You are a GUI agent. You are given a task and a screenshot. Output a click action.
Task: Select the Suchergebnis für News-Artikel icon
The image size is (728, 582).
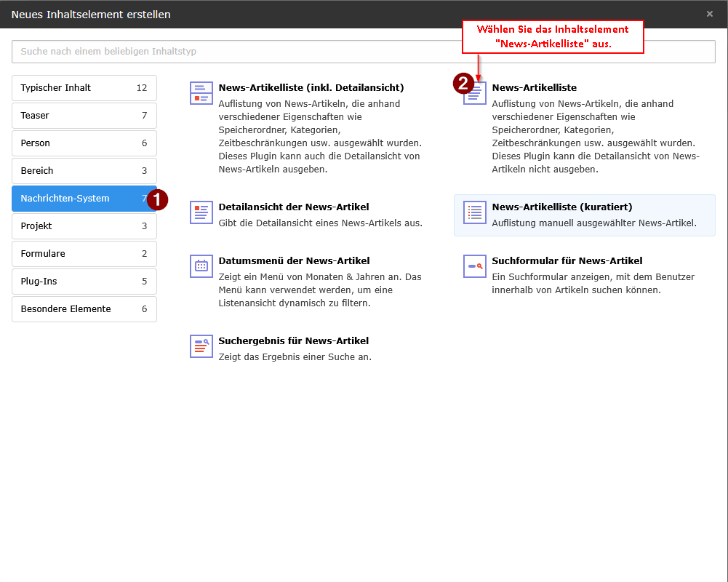pyautogui.click(x=201, y=346)
